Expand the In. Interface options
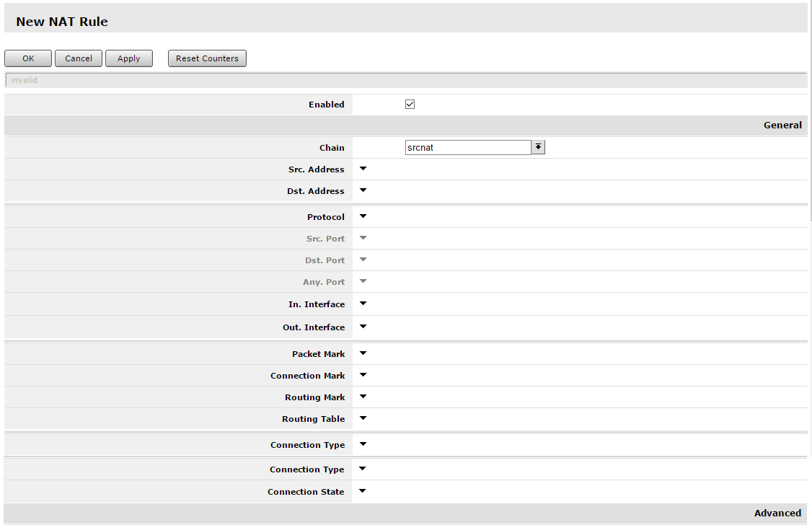 tap(362, 304)
